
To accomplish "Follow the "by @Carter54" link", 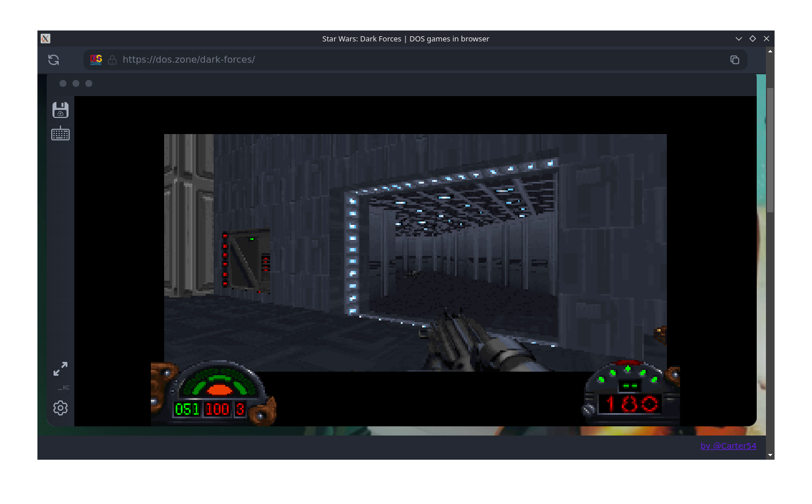I will 728,446.
